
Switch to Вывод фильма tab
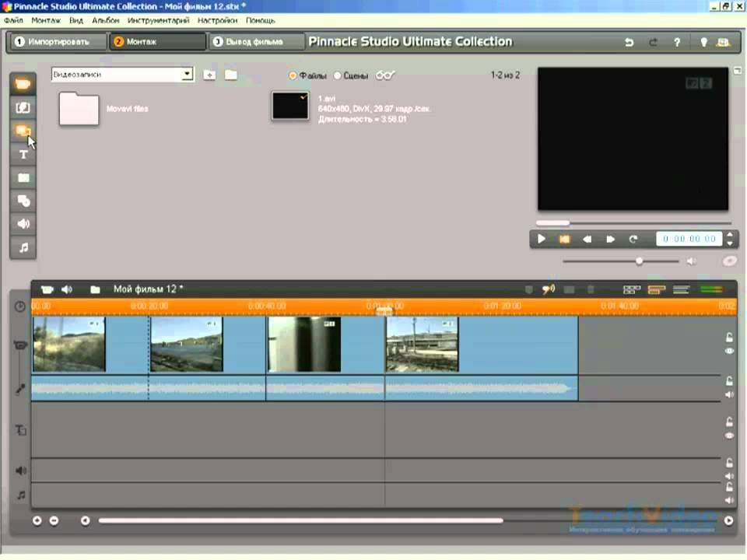coord(257,42)
